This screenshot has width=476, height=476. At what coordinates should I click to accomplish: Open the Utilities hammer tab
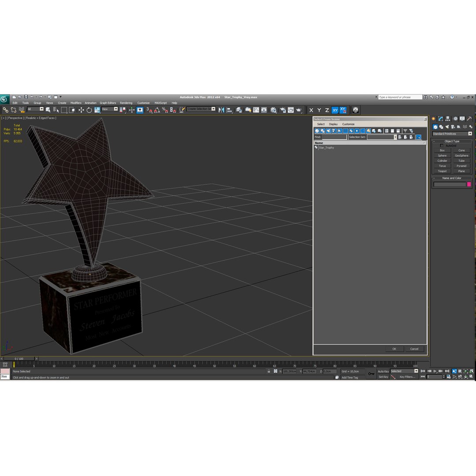pos(469,119)
